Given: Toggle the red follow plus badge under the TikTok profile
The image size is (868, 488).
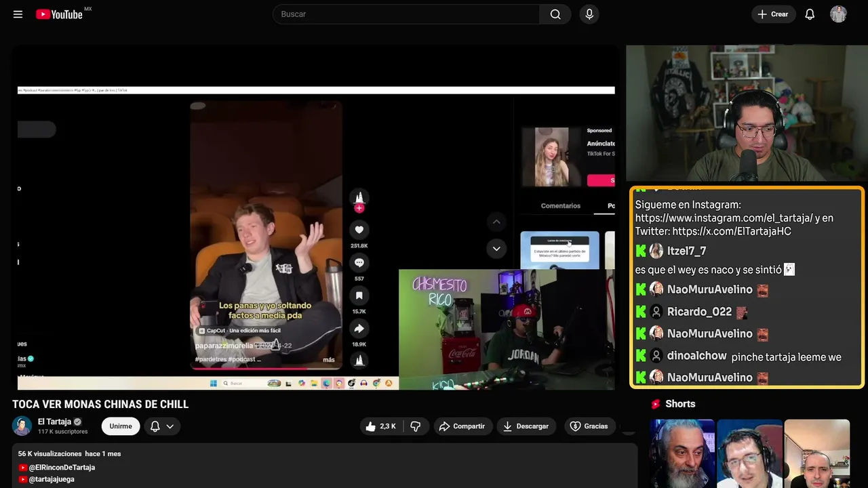Looking at the screenshot, I should (x=359, y=208).
